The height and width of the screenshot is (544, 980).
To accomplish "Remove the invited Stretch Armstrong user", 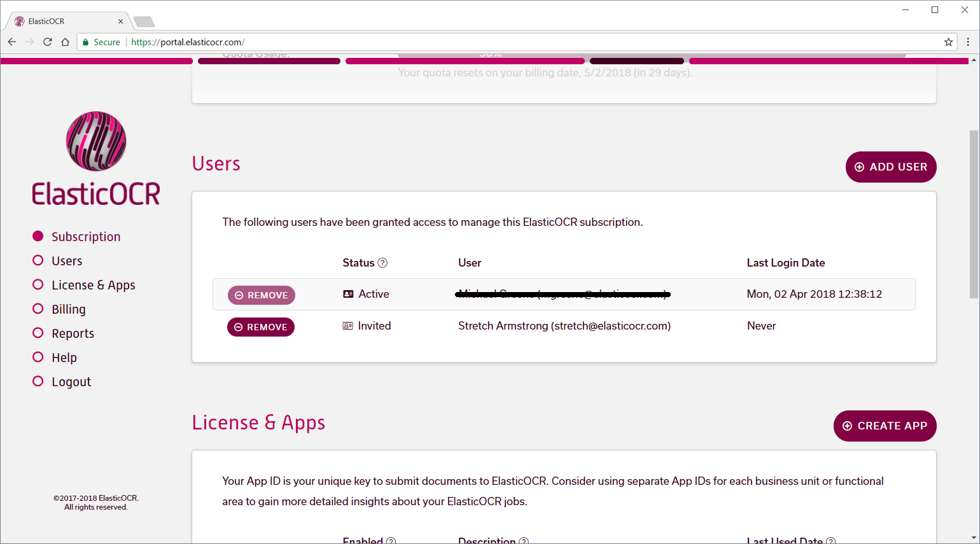I will click(x=261, y=327).
